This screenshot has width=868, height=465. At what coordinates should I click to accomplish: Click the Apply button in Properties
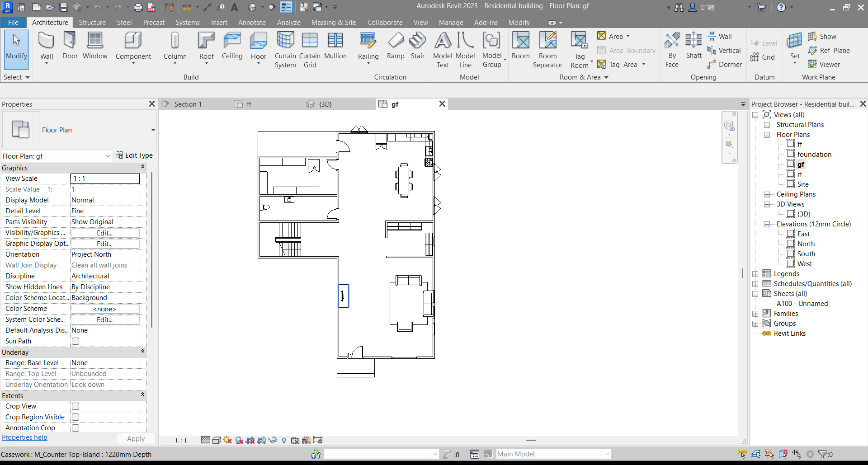pyautogui.click(x=136, y=438)
